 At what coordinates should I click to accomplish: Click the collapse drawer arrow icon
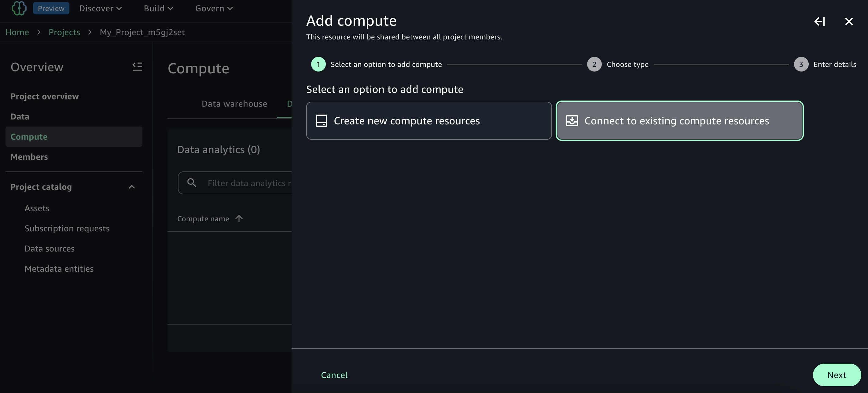click(819, 22)
